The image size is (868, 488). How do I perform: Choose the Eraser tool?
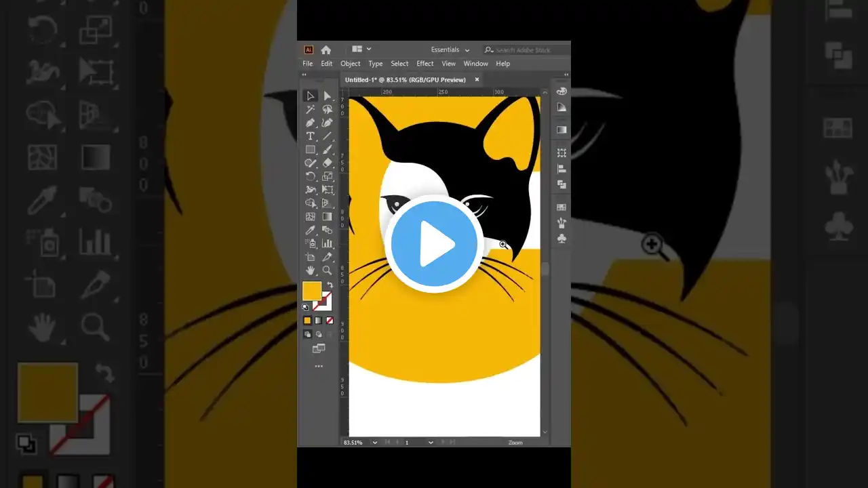328,163
